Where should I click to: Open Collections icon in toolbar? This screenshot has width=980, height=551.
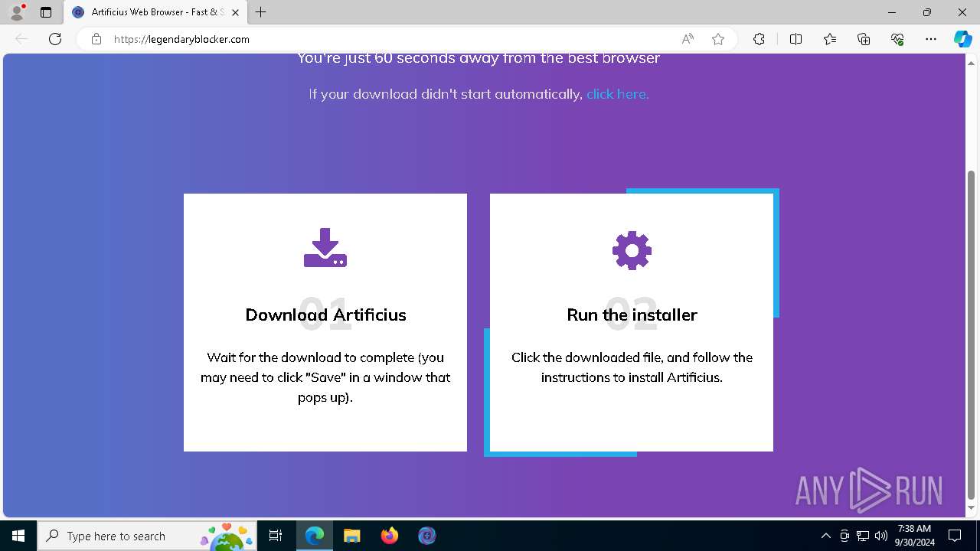pyautogui.click(x=864, y=39)
